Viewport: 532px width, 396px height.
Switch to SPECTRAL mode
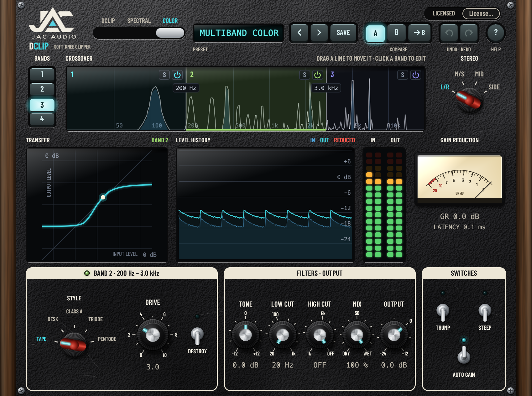tap(139, 21)
